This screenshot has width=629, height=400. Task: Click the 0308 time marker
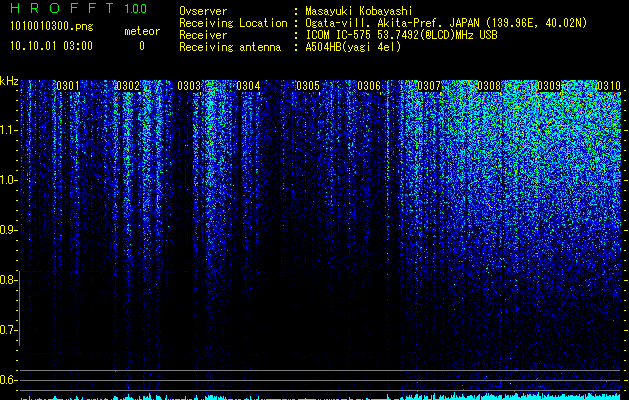pos(489,86)
